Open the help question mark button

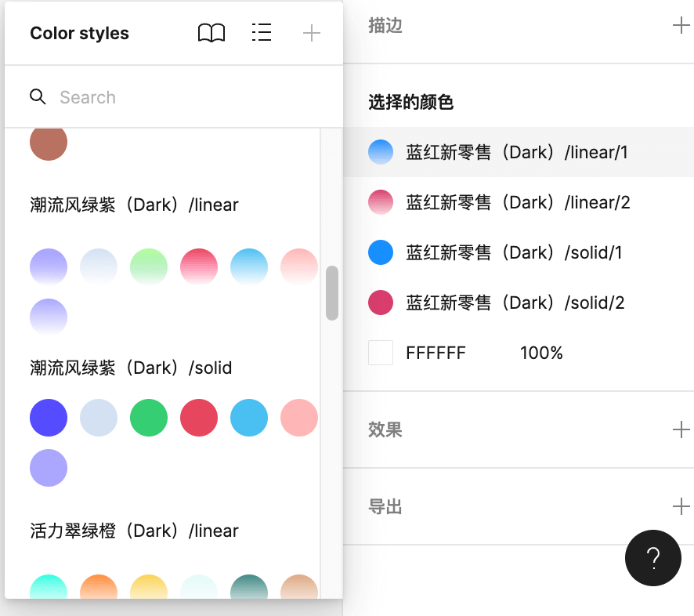tap(652, 557)
